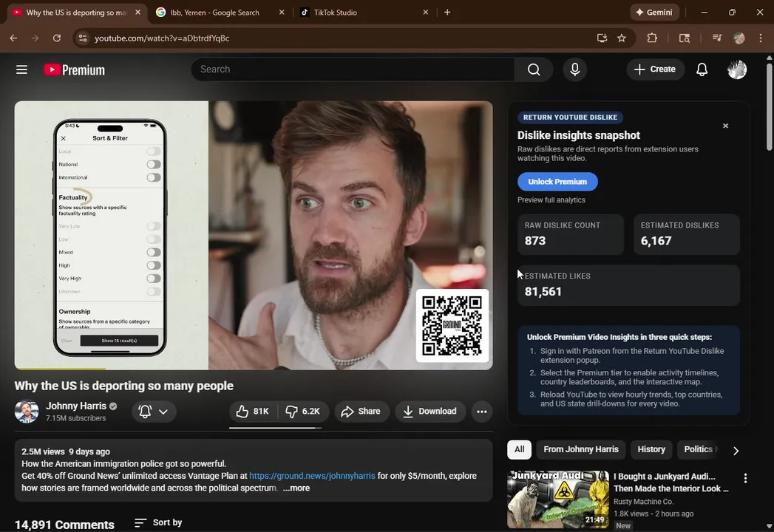Go back in browser
The image size is (774, 532).
[x=13, y=38]
